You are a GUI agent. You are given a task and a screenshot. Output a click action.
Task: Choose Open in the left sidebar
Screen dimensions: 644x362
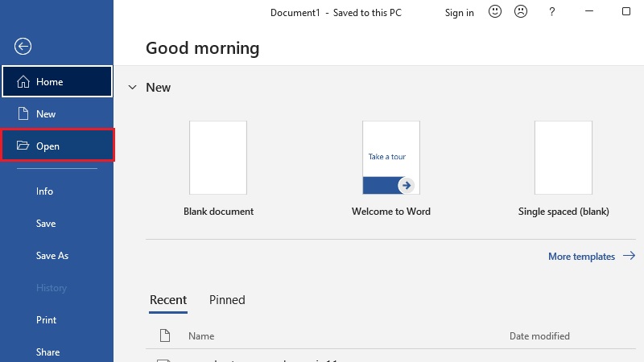(57, 146)
